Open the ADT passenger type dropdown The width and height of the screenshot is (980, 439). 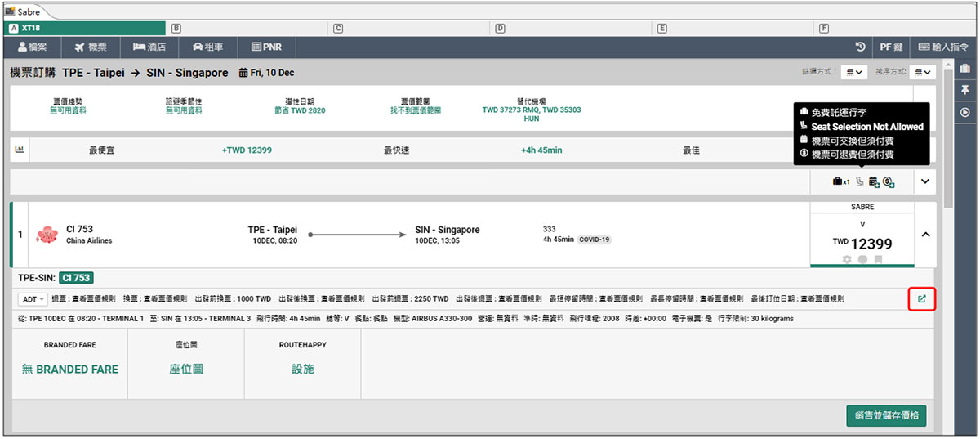(33, 299)
